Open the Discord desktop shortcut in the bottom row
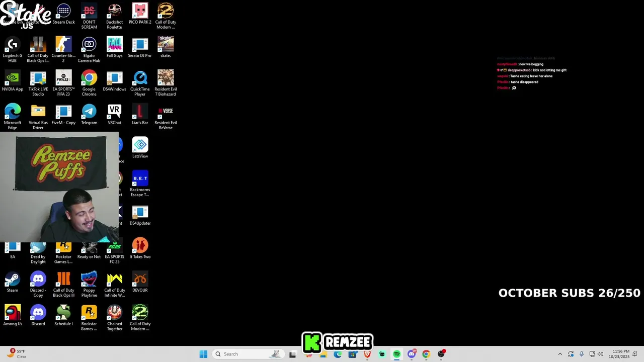The height and width of the screenshot is (362, 644). (38, 316)
